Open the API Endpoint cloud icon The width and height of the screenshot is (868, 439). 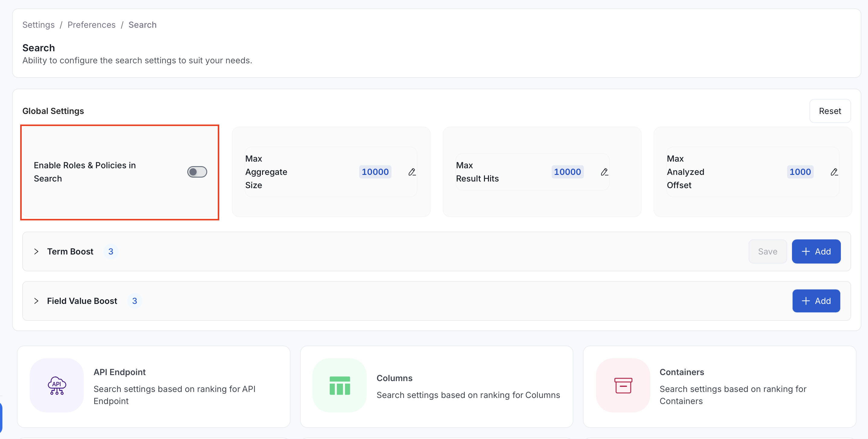pos(57,385)
